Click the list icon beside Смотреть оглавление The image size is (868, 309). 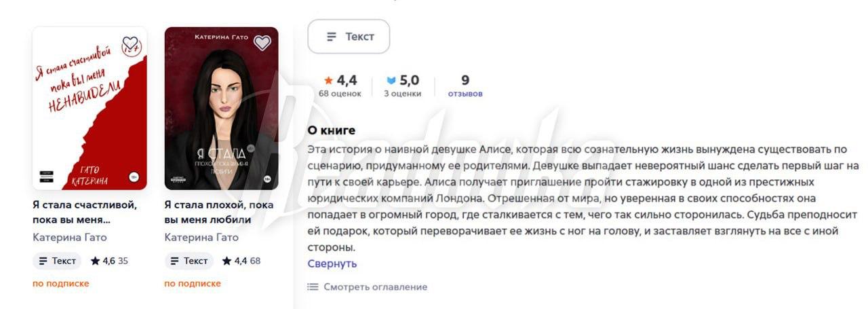point(313,287)
